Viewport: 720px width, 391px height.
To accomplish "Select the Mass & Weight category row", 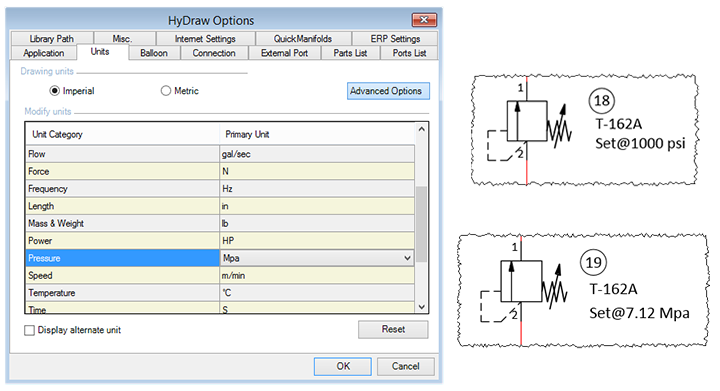I will [123, 223].
